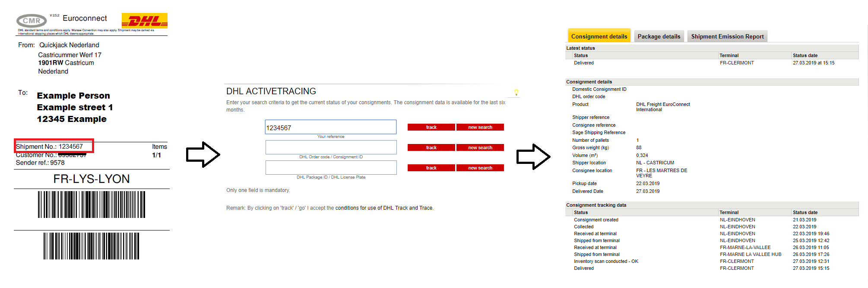The height and width of the screenshot is (288, 868).
Task: Click new search in the Your reference row
Action: pyautogui.click(x=480, y=127)
